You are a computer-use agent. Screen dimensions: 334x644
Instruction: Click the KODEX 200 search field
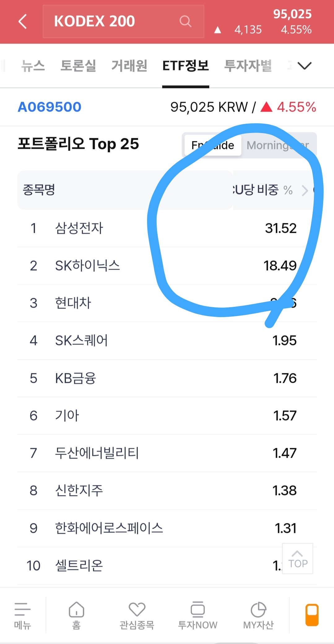111,21
